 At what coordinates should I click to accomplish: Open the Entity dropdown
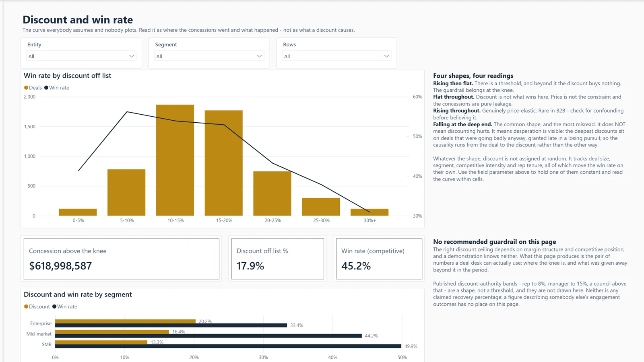tap(81, 56)
